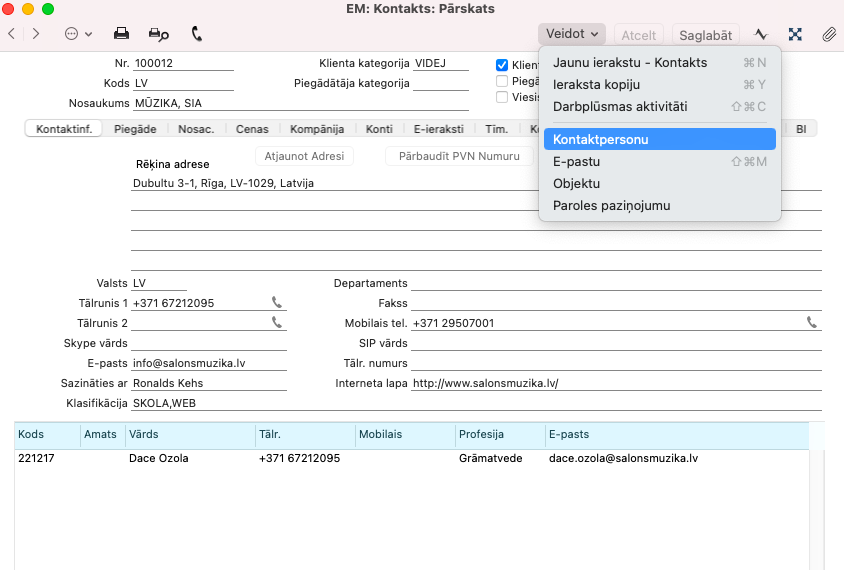Open print preview with magnifier icon
This screenshot has height=570, width=844.
(159, 34)
